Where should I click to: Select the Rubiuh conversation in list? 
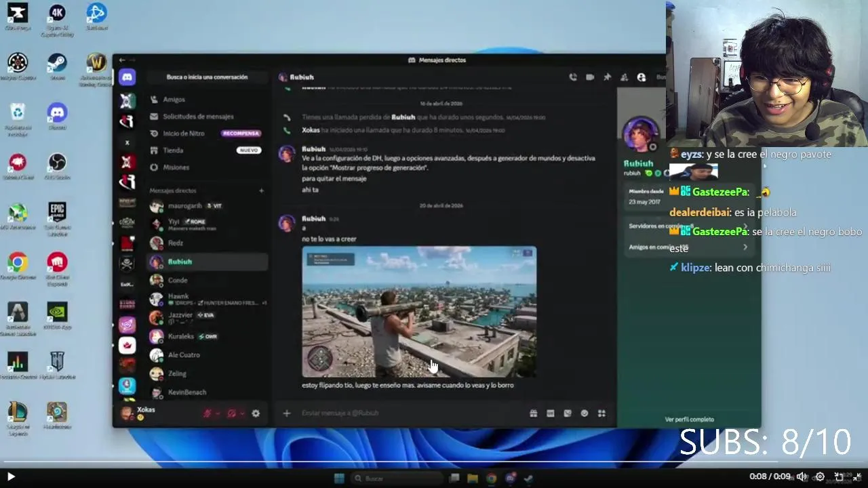[x=208, y=262]
